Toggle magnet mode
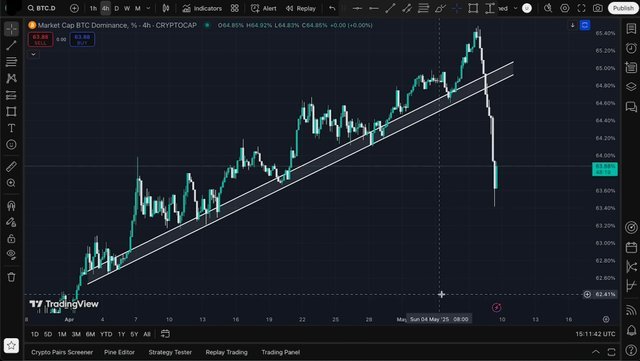 (x=11, y=205)
